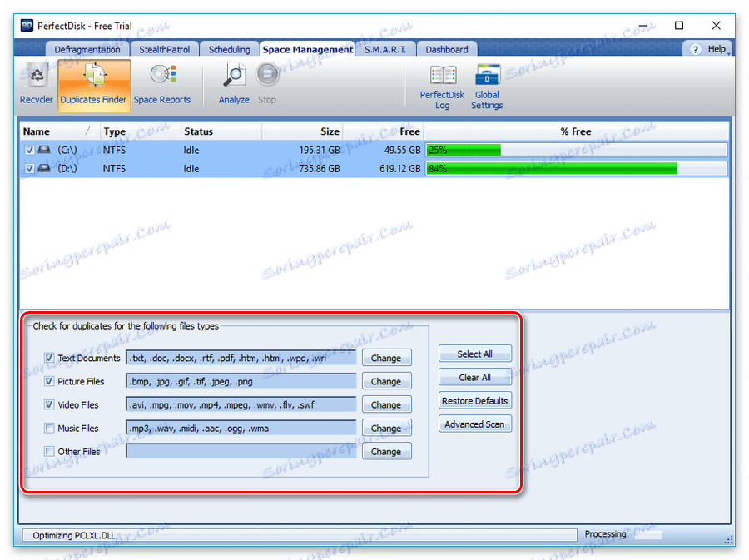The height and width of the screenshot is (560, 749).
Task: Click the Video Files extensions field
Action: coord(241,405)
